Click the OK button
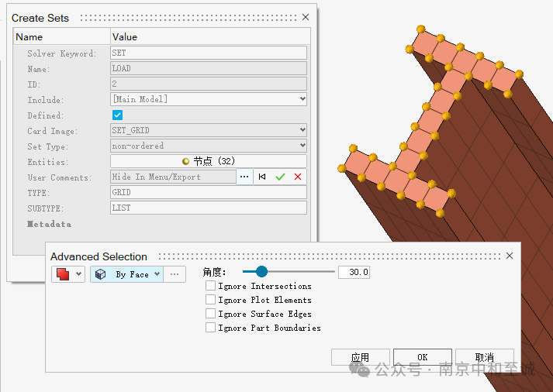 423,357
